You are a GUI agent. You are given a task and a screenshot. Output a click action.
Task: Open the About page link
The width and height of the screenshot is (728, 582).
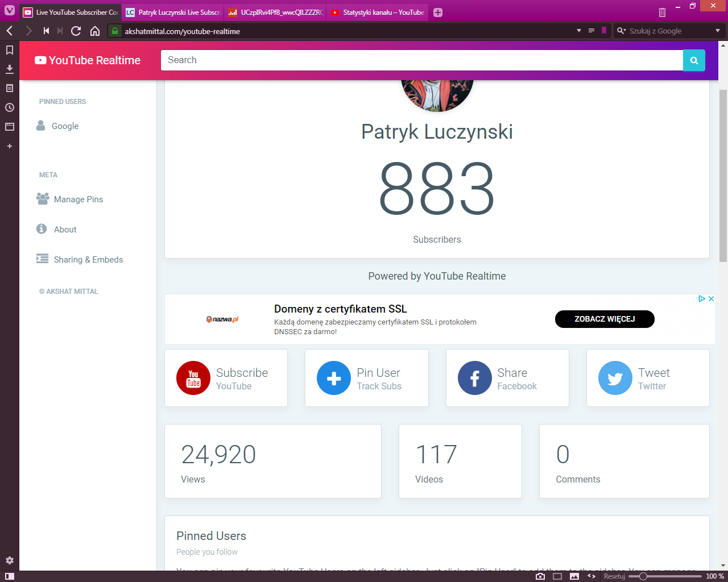pyautogui.click(x=56, y=229)
